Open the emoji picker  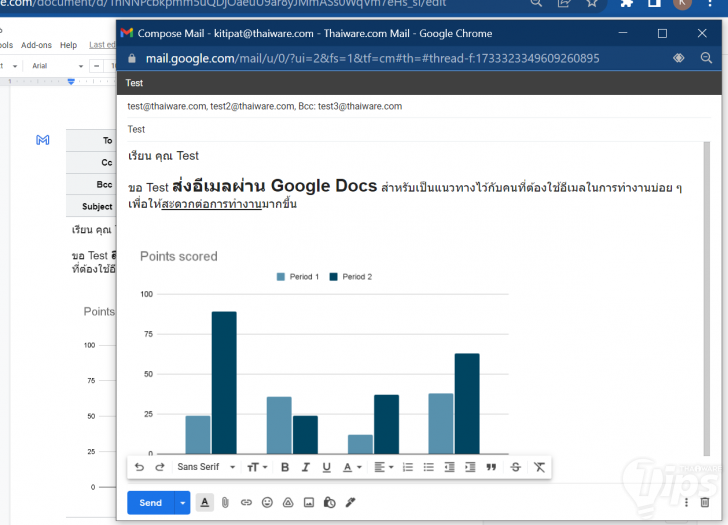click(267, 502)
